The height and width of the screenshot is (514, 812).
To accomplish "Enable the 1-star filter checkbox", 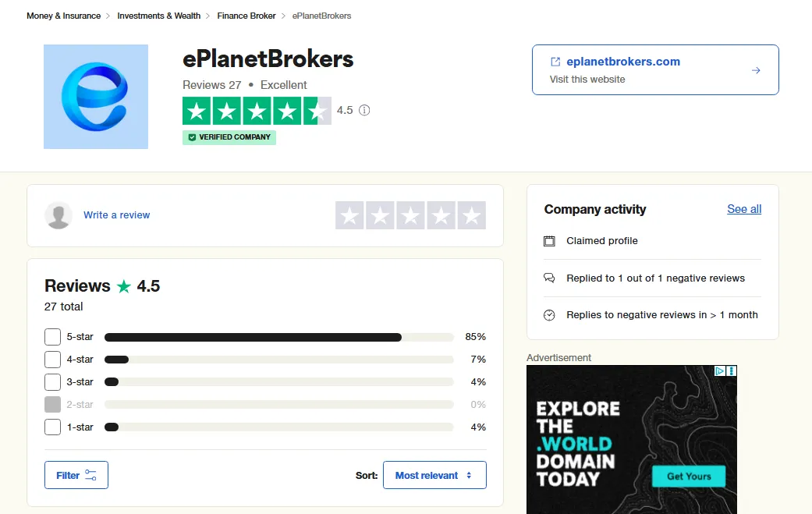I will pos(52,427).
